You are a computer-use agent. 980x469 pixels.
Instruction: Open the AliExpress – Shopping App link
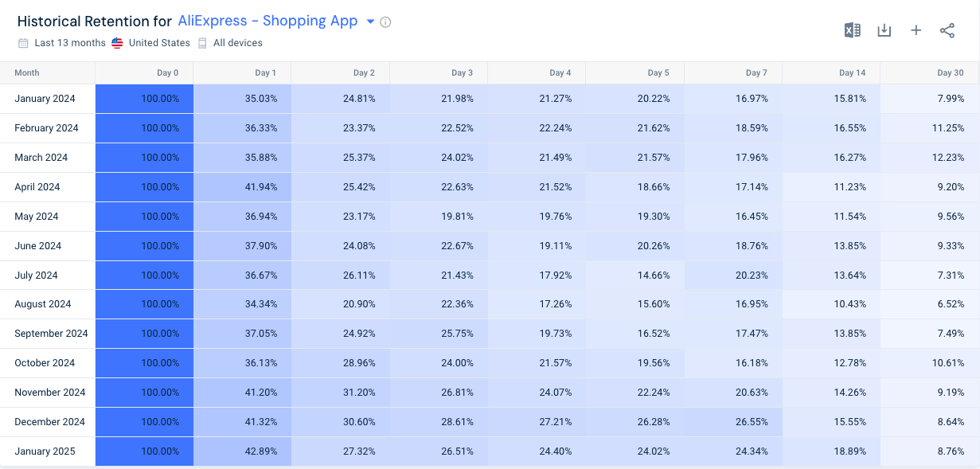tap(268, 21)
